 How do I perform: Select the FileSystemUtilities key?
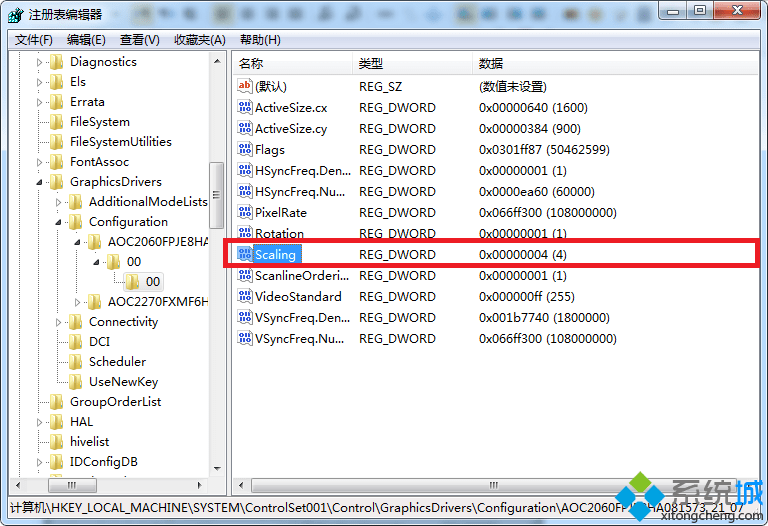(120, 142)
